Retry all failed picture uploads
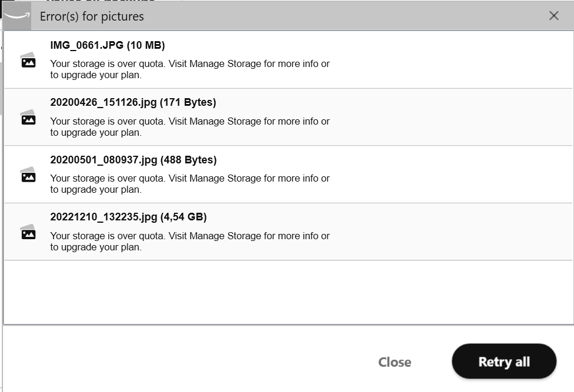574x392 pixels. 504,361
